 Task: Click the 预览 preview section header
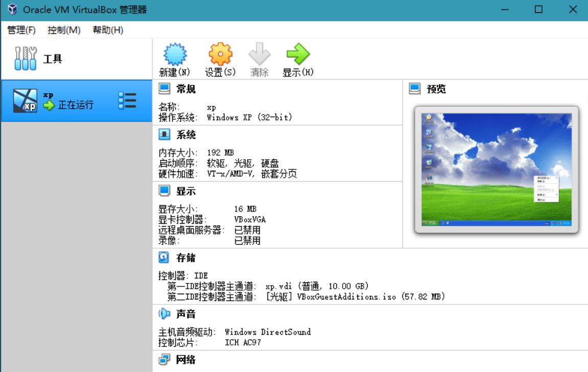(436, 89)
